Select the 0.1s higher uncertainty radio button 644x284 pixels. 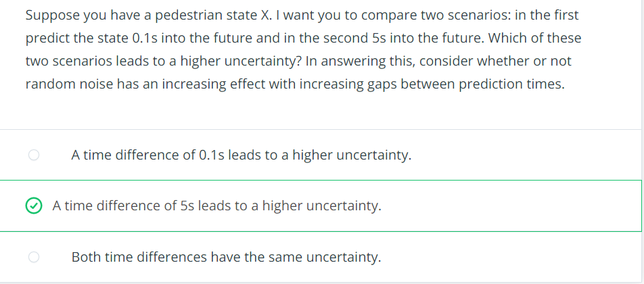tap(34, 155)
